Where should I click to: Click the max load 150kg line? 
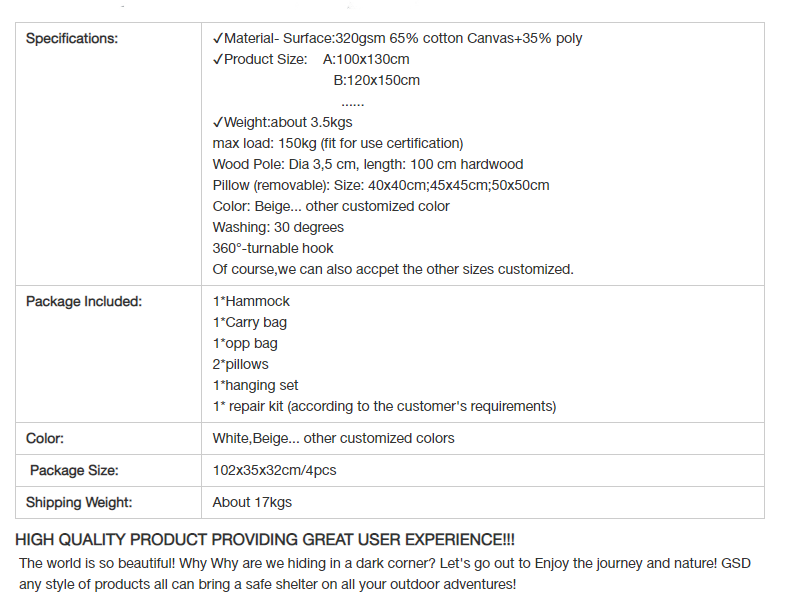(x=338, y=143)
